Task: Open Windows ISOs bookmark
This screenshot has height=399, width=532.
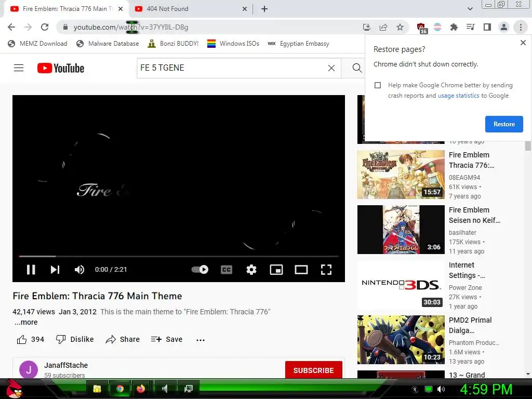Action: (233, 44)
